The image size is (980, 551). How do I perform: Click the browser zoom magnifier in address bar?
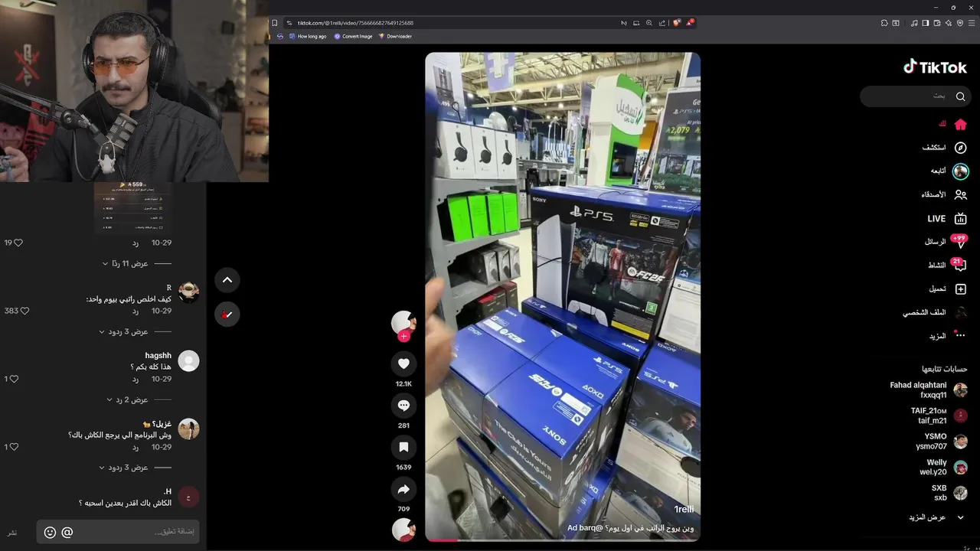coord(649,23)
